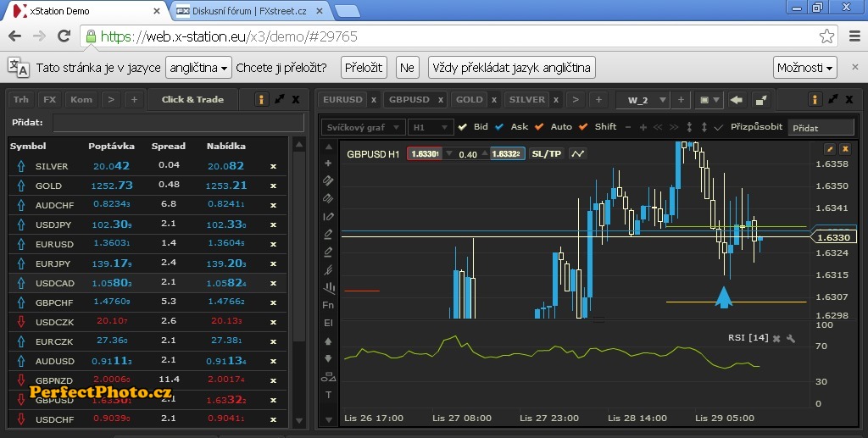This screenshot has height=438, width=868.
Task: Select the crosshair tool in chart toolbar
Action: pyautogui.click(x=328, y=164)
